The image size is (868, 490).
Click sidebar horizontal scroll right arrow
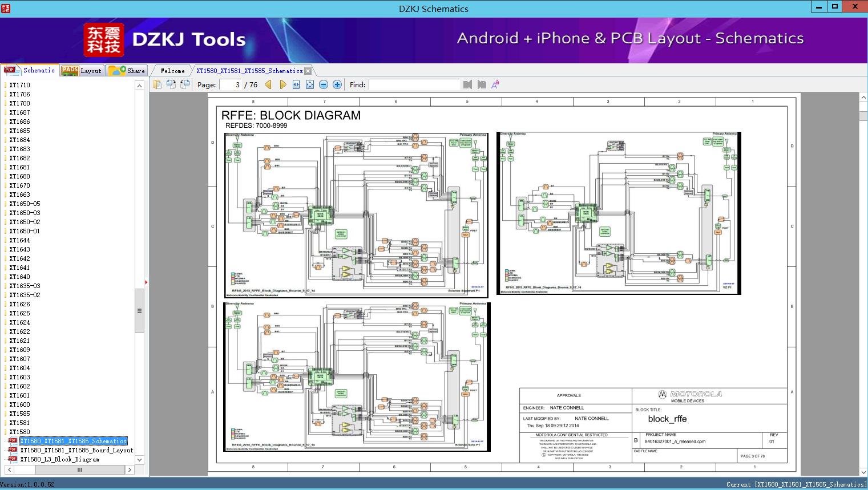(x=130, y=469)
